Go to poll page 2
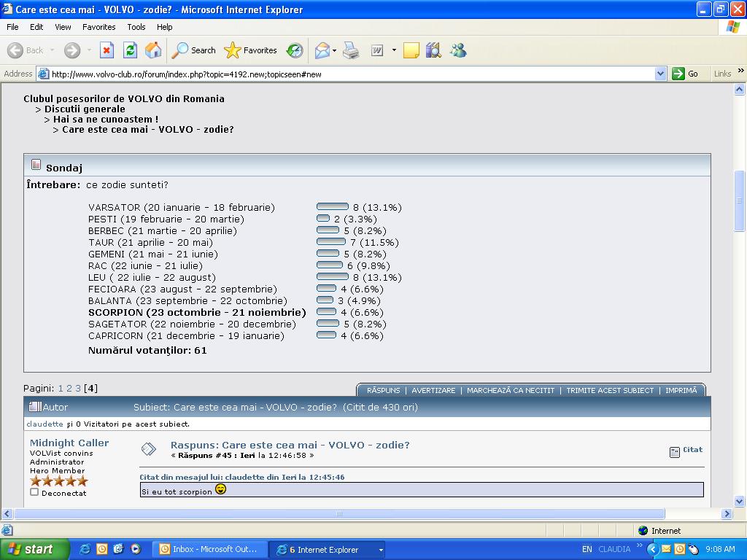The image size is (747, 560). coord(69,388)
